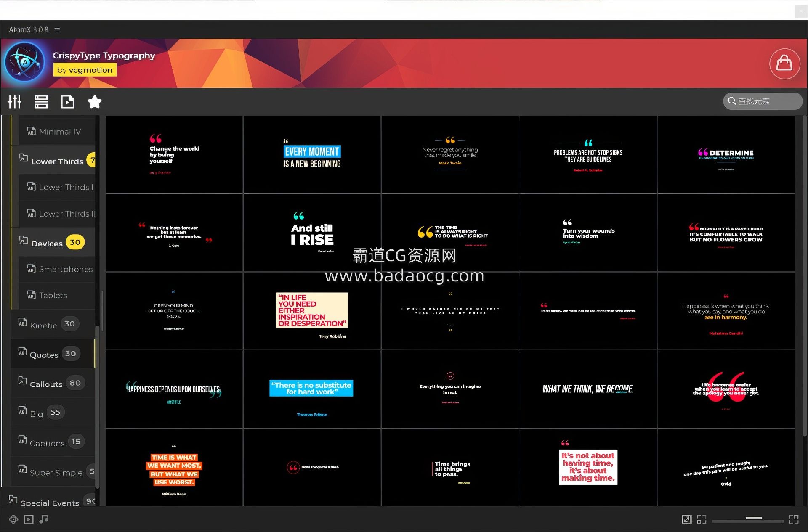
Task: Click the by vcgmotion author label
Action: coord(85,70)
